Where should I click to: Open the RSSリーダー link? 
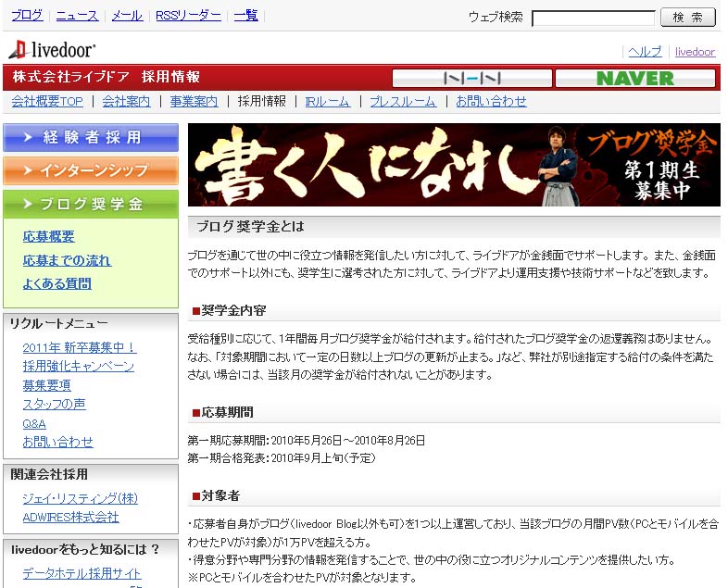click(x=188, y=16)
